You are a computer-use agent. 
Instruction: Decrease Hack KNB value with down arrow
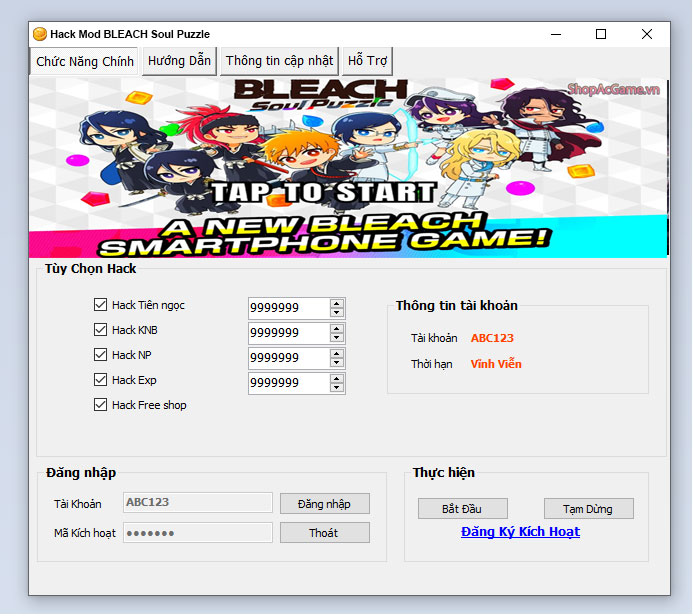337,338
